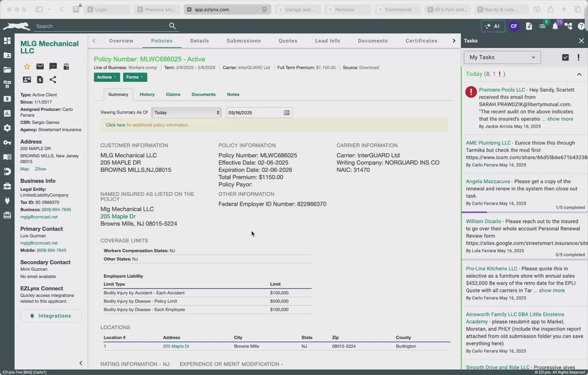Click the Business phone (609) 694-7645

pyautogui.click(x=56, y=210)
